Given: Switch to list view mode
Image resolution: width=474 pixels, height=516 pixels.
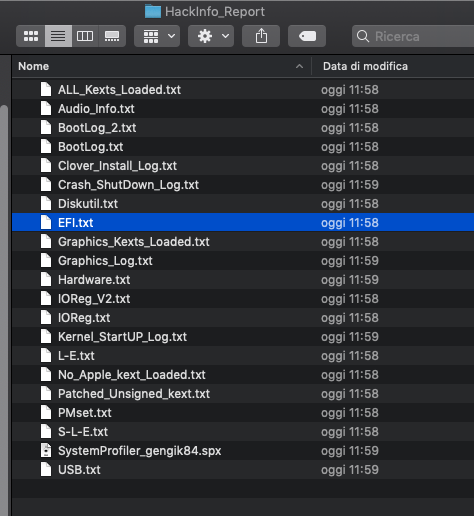Looking at the screenshot, I should click(58, 36).
